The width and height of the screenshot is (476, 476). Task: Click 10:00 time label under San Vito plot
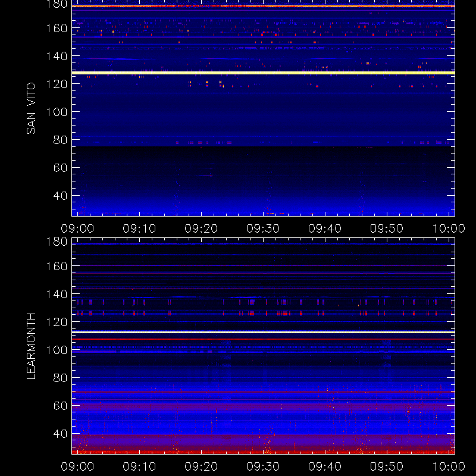[449, 228]
